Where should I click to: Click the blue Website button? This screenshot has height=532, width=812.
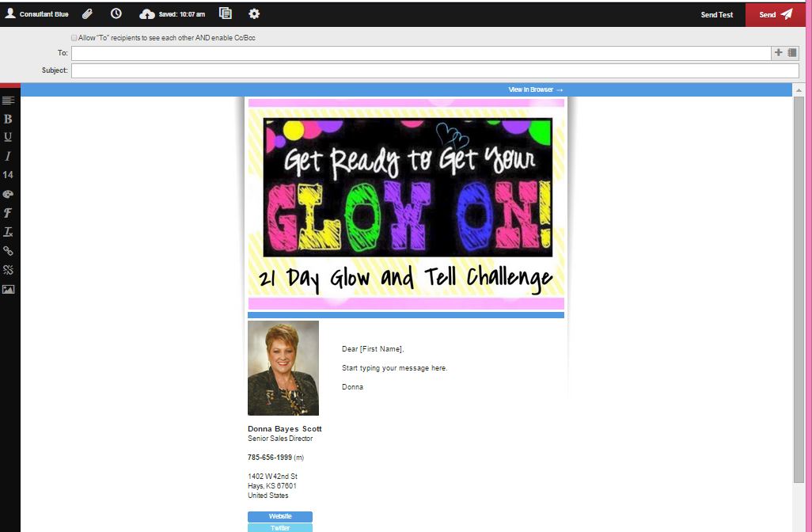point(280,516)
